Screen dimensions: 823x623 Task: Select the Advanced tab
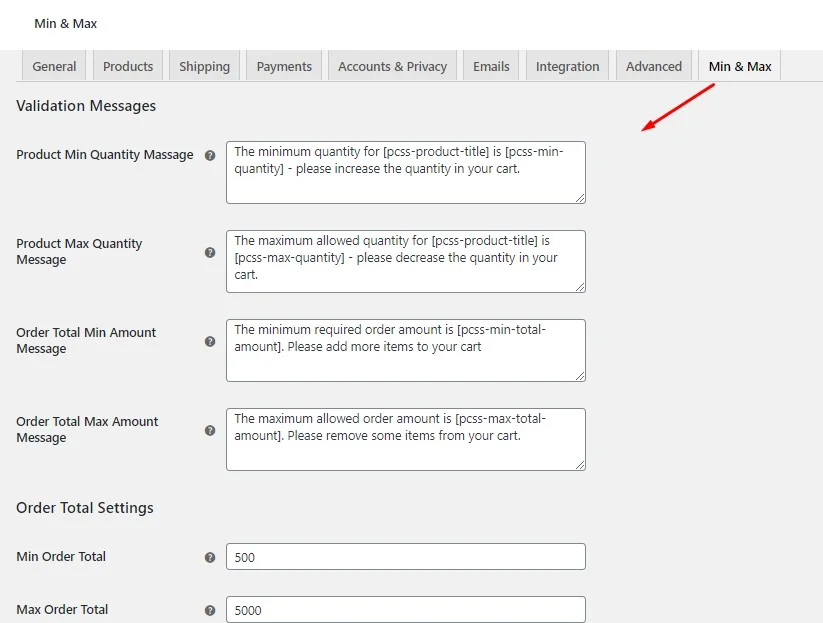[653, 66]
